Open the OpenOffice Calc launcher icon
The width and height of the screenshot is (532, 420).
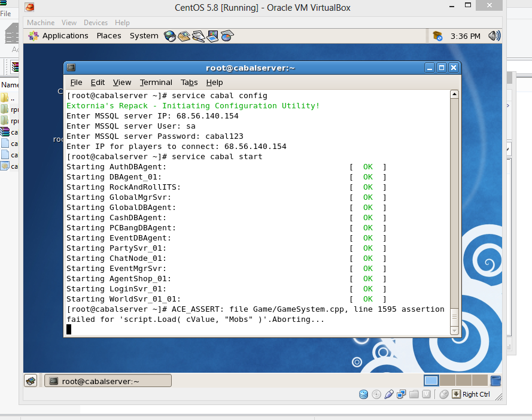(x=227, y=36)
